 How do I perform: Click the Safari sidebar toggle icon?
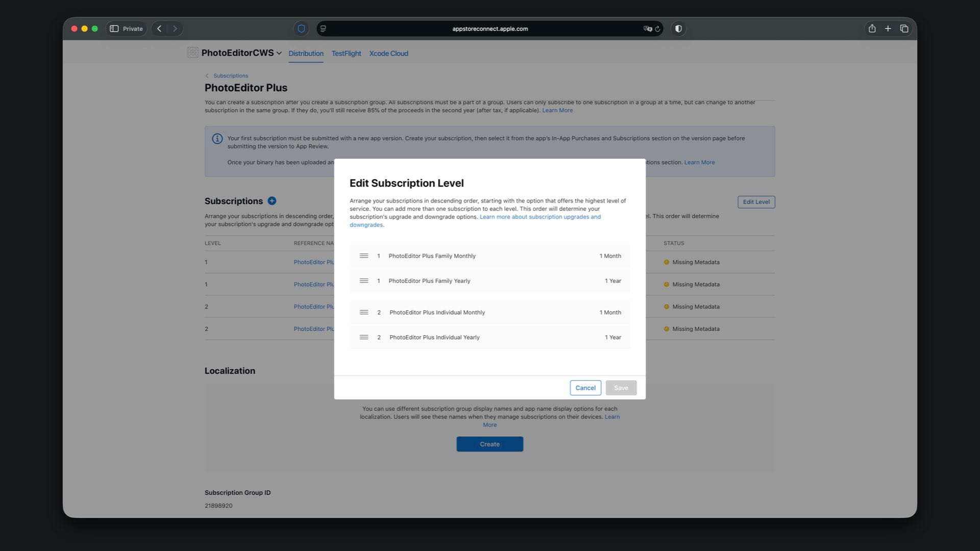114,29
